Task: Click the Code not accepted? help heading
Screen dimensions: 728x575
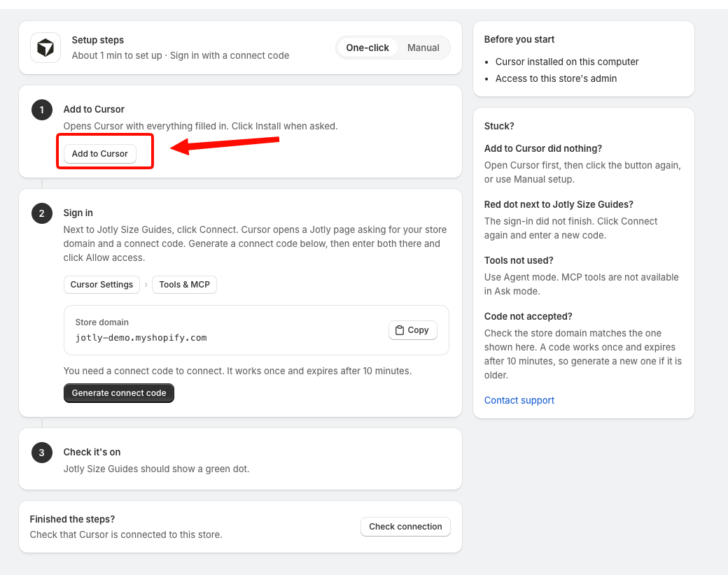Action: 528,316
